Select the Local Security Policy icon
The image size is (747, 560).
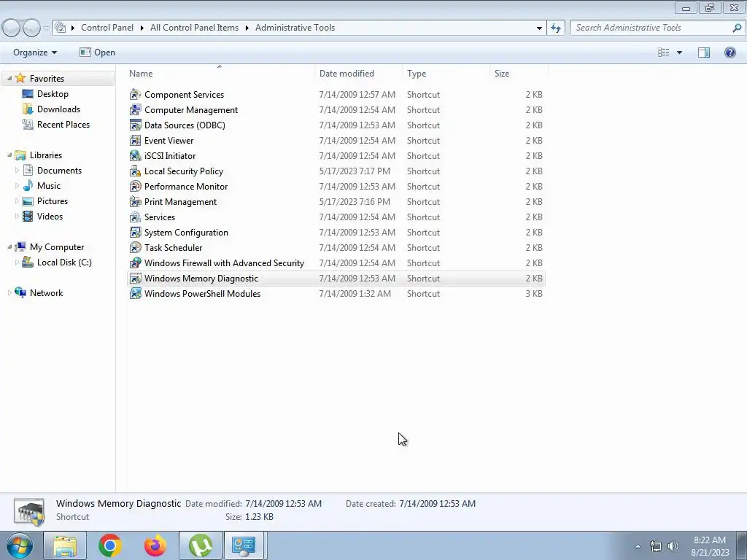135,171
